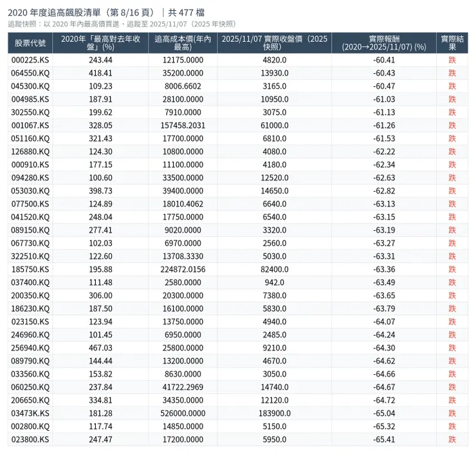Image resolution: width=476 pixels, height=454 pixels.
Task: Select stock code 051160.KQ
Action: (x=30, y=138)
